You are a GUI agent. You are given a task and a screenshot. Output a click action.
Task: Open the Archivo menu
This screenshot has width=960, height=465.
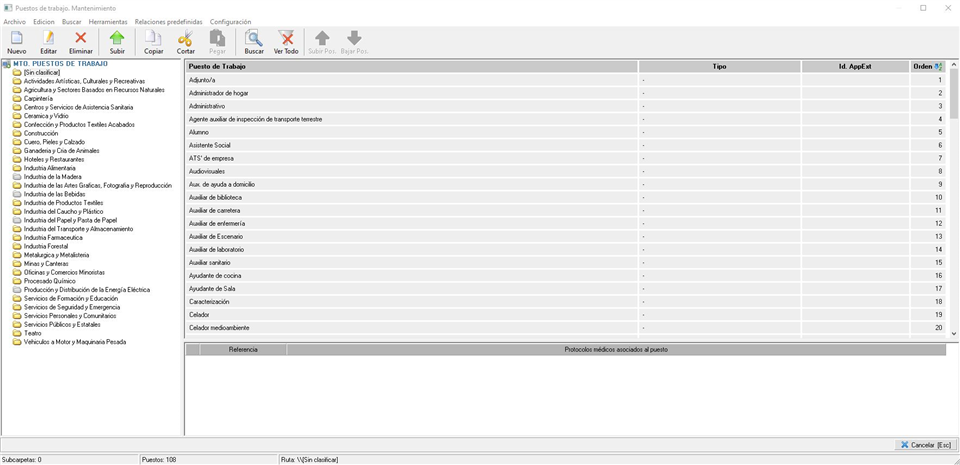coord(15,21)
